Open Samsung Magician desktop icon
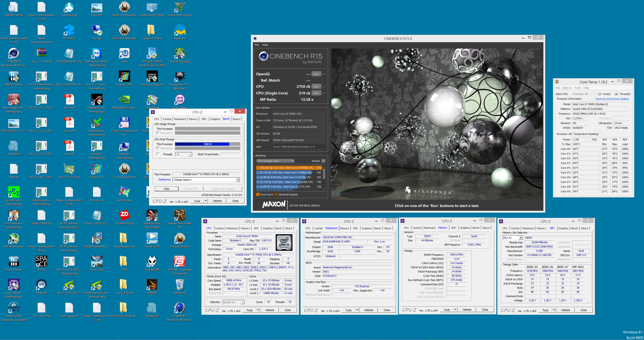Image resolution: width=644 pixels, height=340 pixels. 152,79
